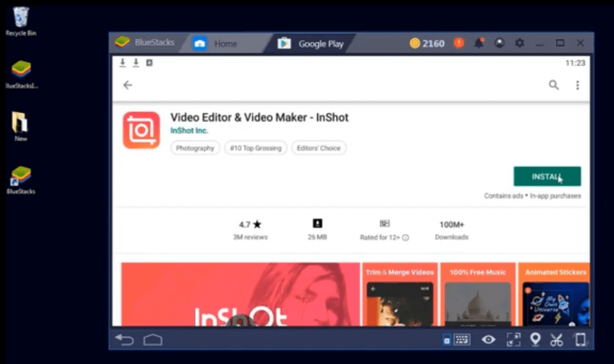
Task: Click the first download notification icon
Action: [122, 62]
